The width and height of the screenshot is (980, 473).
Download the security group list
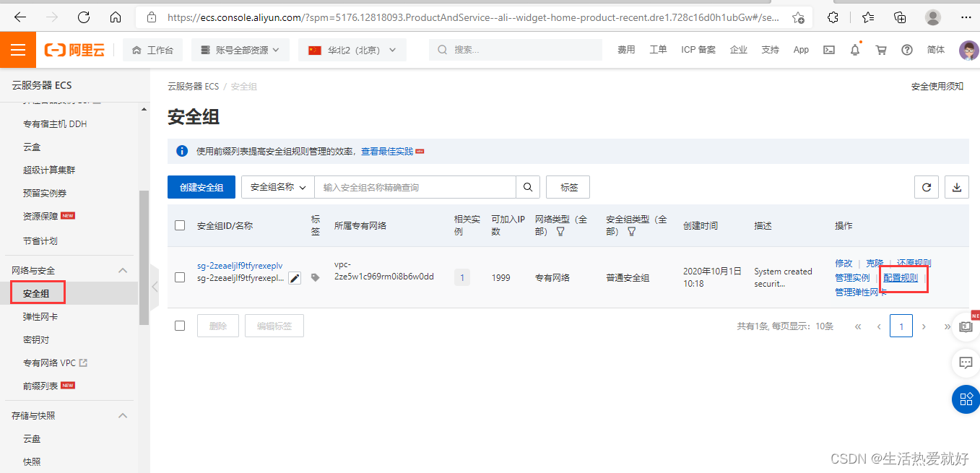pyautogui.click(x=957, y=187)
